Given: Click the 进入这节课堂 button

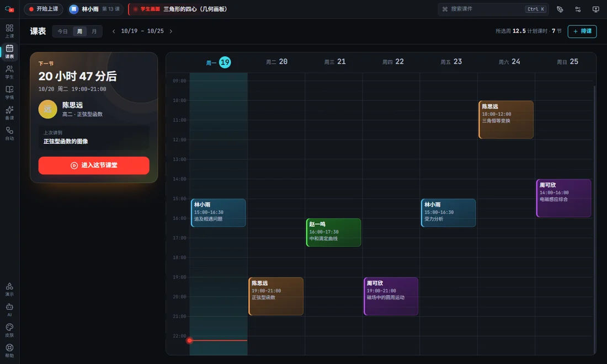Looking at the screenshot, I should point(94,165).
